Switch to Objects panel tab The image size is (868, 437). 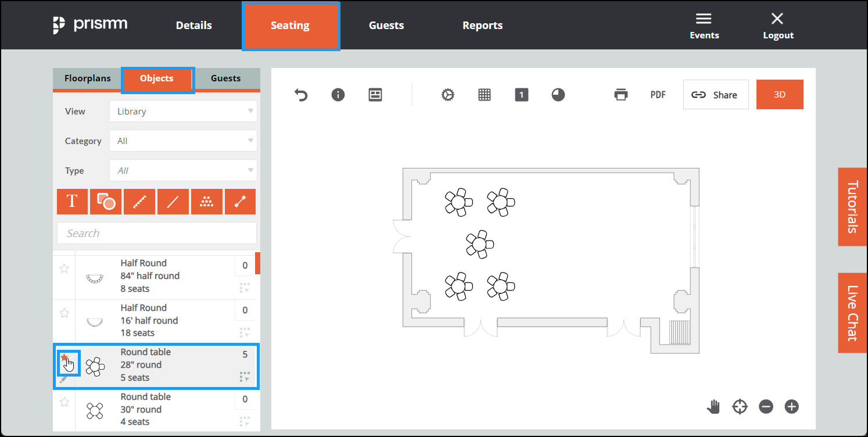tap(157, 79)
